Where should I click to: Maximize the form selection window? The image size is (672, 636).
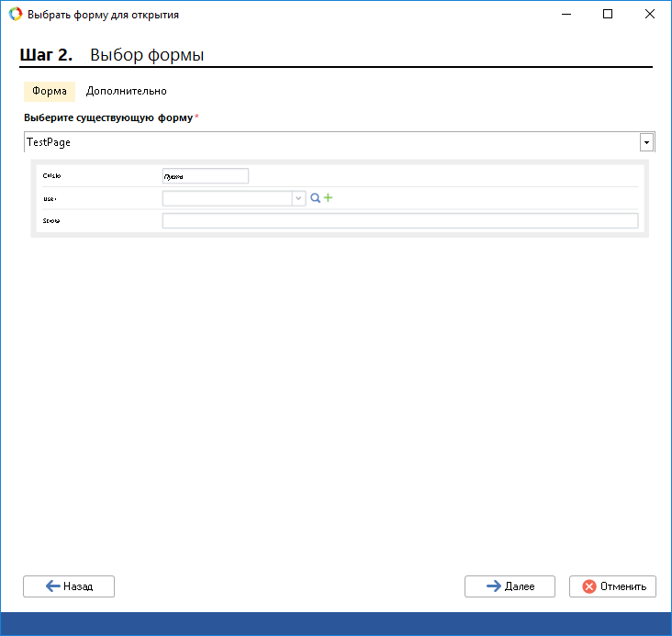(607, 15)
